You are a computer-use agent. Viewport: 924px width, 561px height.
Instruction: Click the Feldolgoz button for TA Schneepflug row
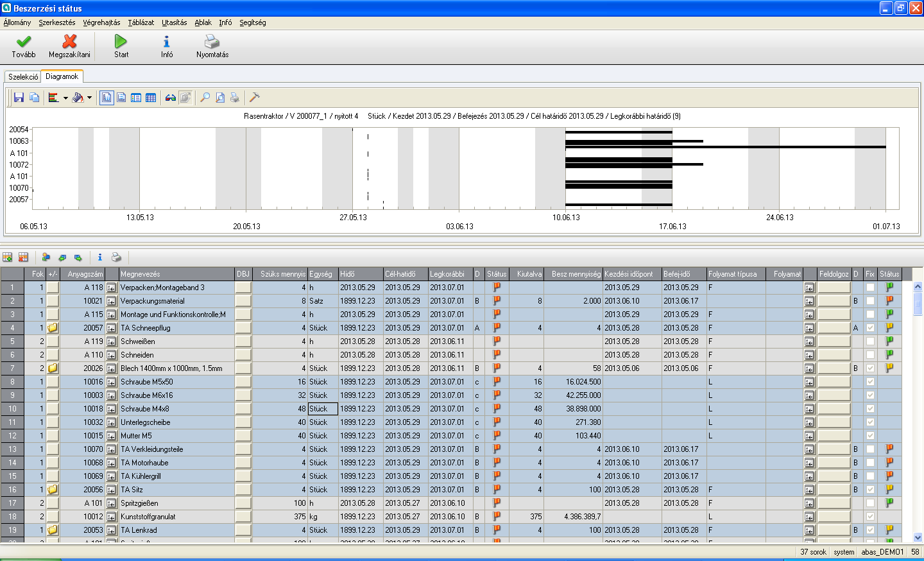tap(834, 328)
